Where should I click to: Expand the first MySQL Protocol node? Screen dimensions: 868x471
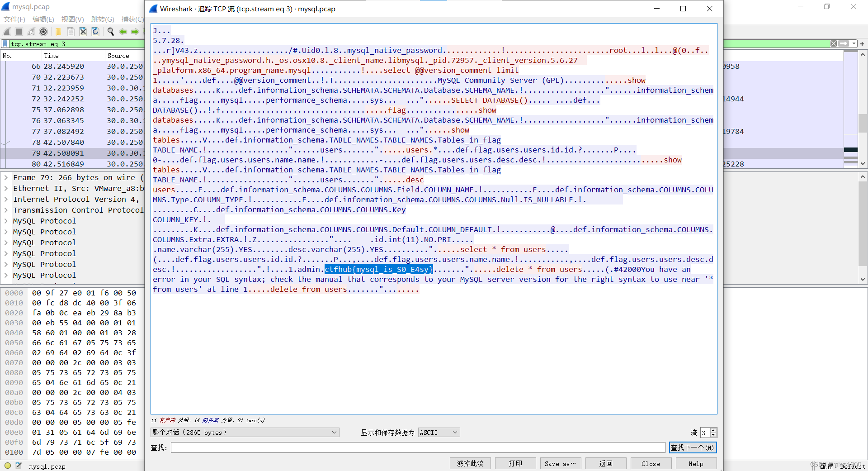click(6, 221)
